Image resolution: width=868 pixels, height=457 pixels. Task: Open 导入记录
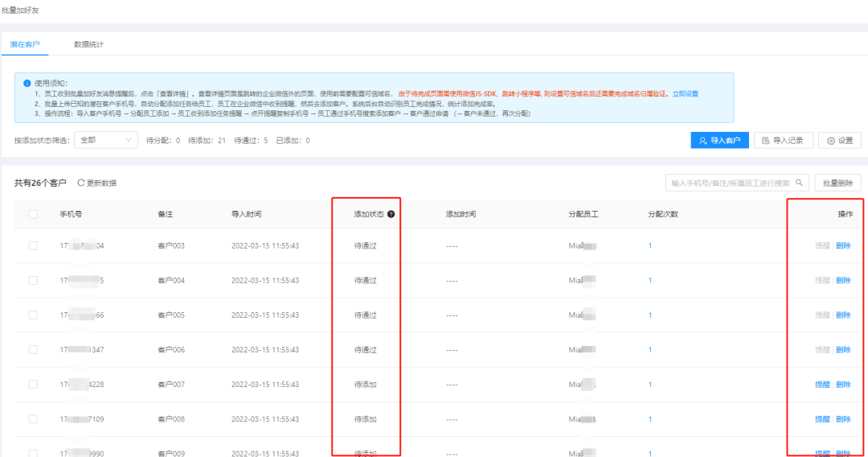pyautogui.click(x=784, y=141)
